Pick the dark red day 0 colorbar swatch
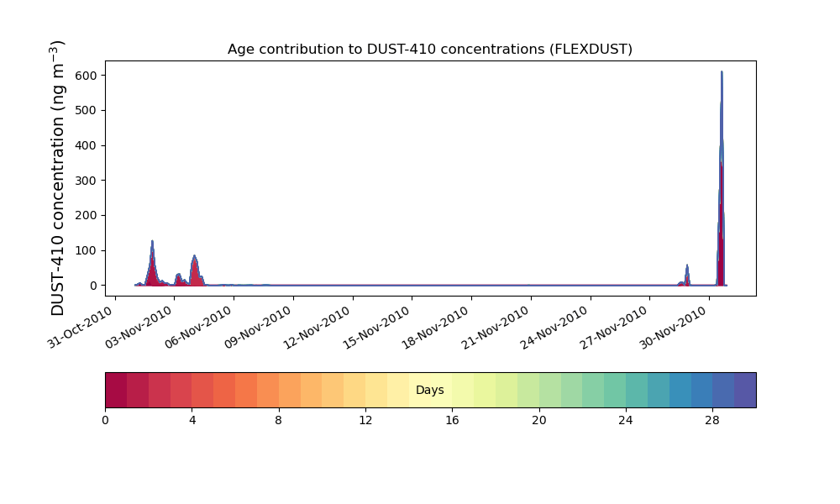This screenshot has width=840, height=504. [x=116, y=390]
